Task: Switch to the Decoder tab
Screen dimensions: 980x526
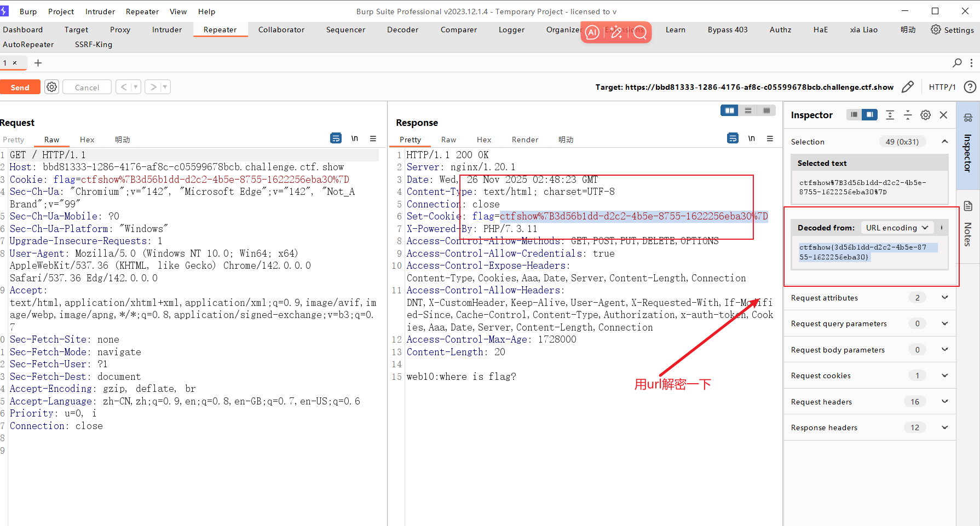Action: [402, 30]
